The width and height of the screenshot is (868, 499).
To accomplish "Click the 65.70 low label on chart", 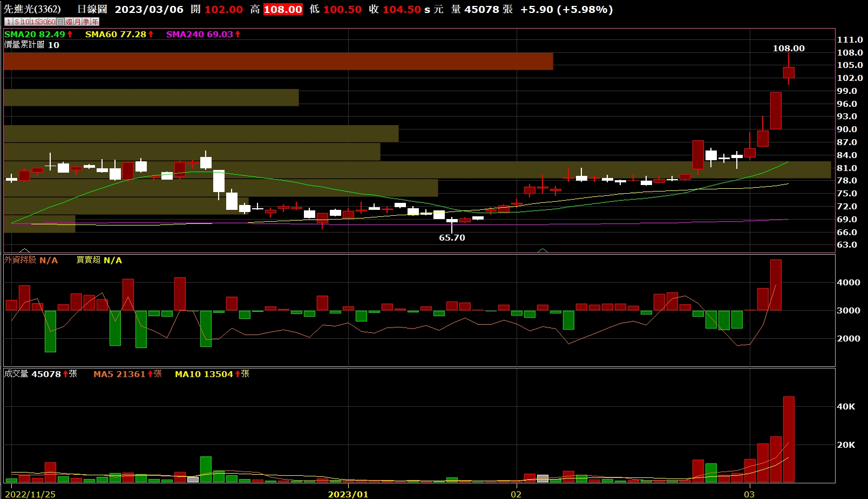I will pyautogui.click(x=452, y=237).
